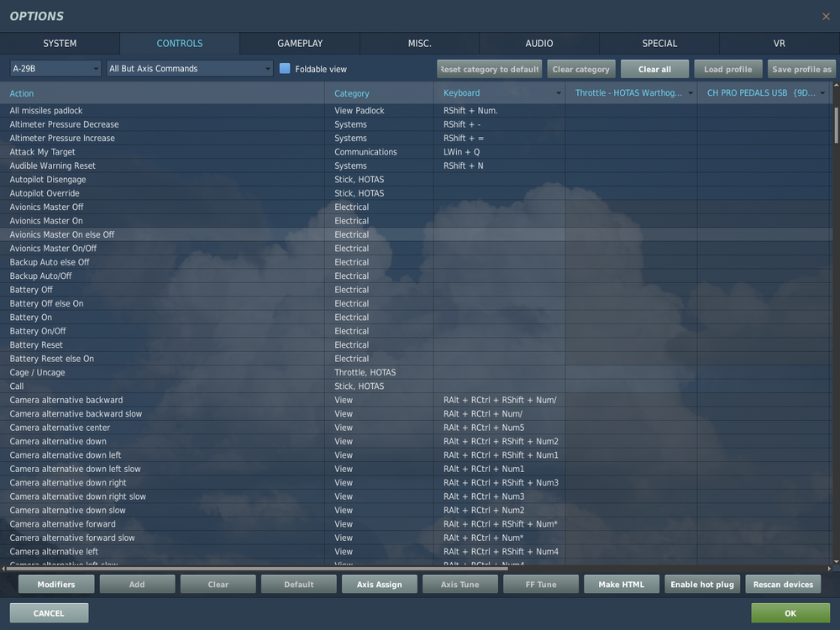Select Backup Auto/Off action
Screen dimensions: 840x630
pos(40,276)
